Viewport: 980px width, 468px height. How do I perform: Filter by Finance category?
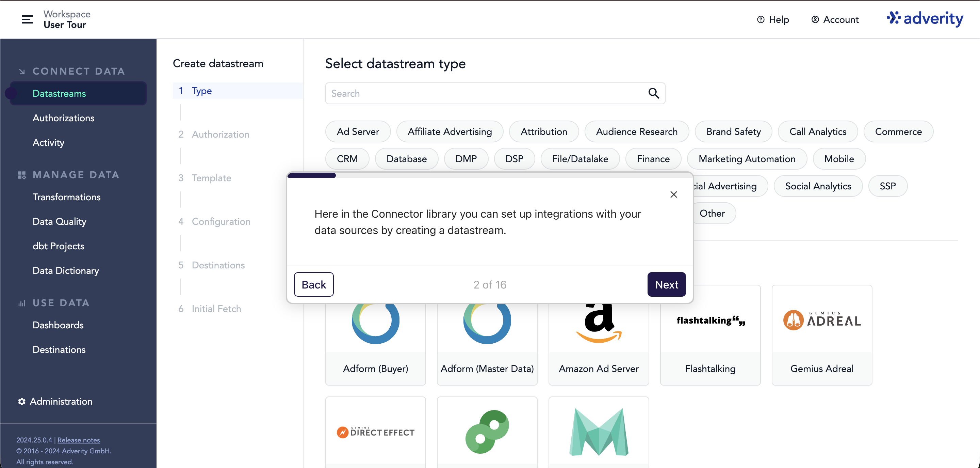point(653,159)
